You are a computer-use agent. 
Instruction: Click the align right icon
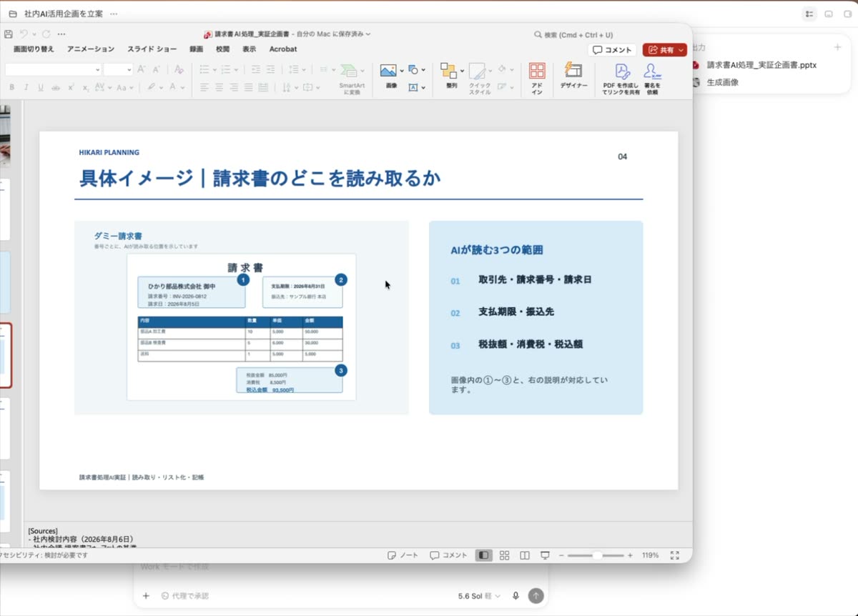click(234, 87)
